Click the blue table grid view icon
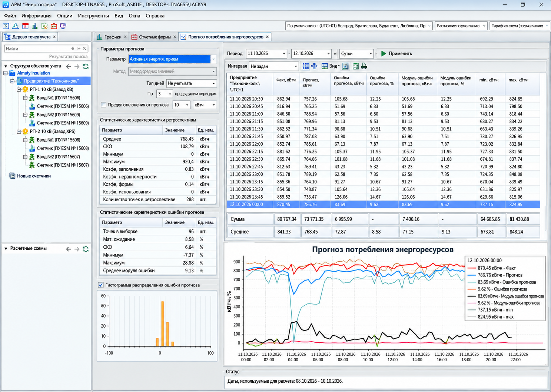This screenshot has height=392, width=551. click(x=305, y=66)
